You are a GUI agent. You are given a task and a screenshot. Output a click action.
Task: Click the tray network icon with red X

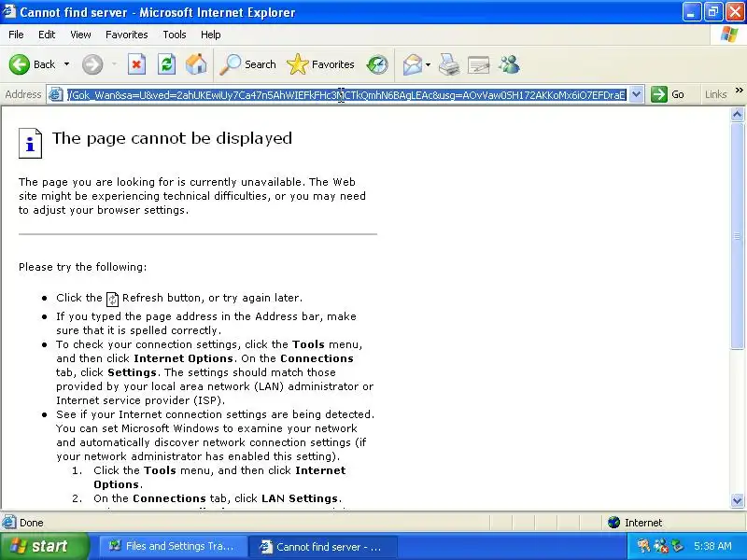coord(660,546)
